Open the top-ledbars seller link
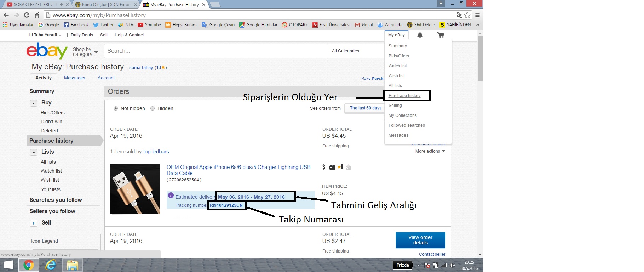The image size is (644, 272). [156, 152]
